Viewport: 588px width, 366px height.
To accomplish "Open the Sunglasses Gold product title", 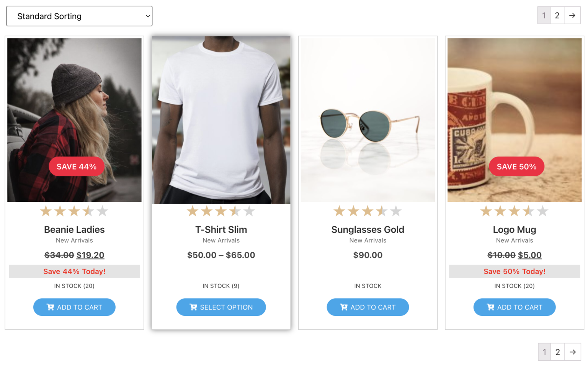I will click(367, 230).
